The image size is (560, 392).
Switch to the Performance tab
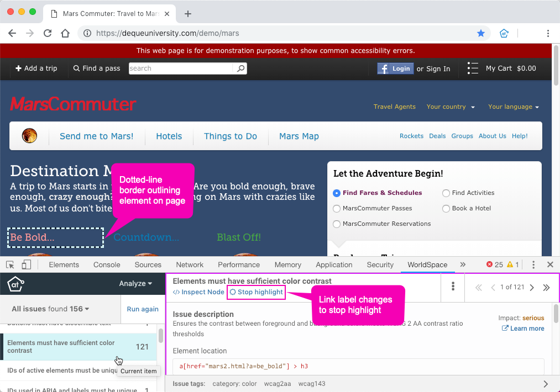click(239, 264)
